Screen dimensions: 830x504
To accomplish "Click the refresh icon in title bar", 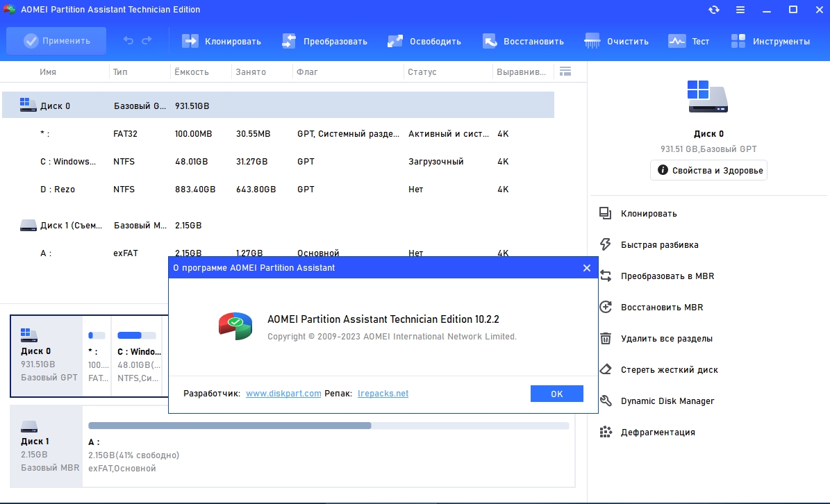I will [x=714, y=10].
